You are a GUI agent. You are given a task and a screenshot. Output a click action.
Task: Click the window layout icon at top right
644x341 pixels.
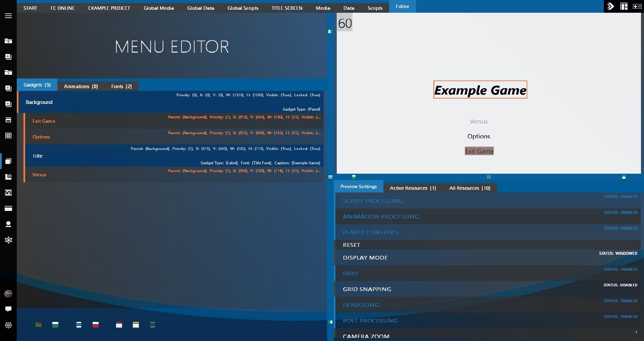pyautogui.click(x=624, y=6)
